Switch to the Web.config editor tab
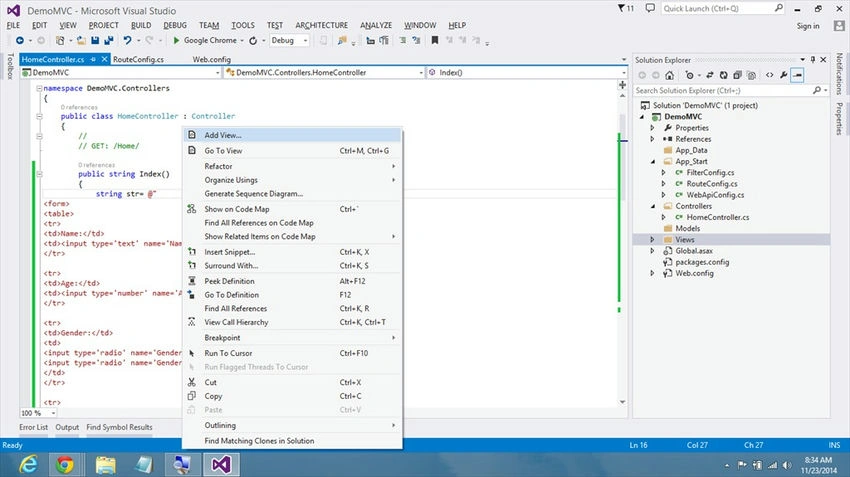The height and width of the screenshot is (477, 850). tap(211, 60)
